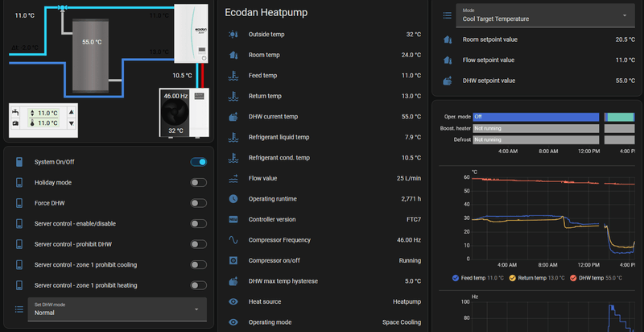644x332 pixels.
Task: Click the outdoor unit fan image
Action: pyautogui.click(x=175, y=114)
